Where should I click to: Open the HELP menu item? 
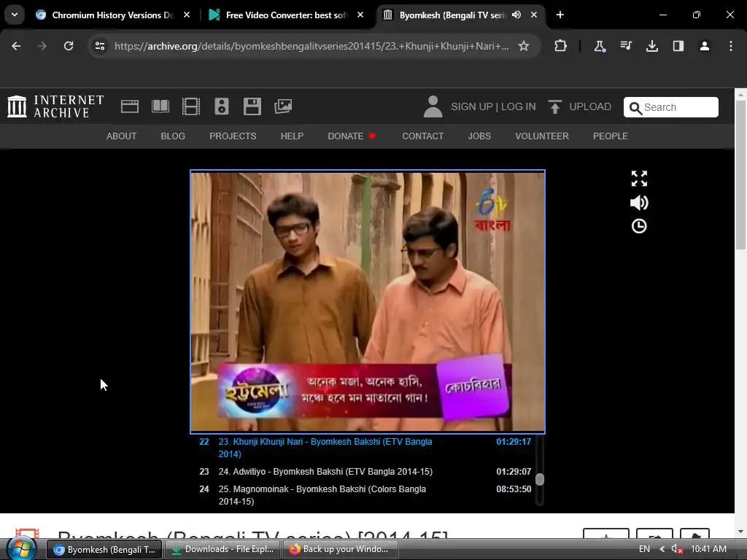point(292,136)
